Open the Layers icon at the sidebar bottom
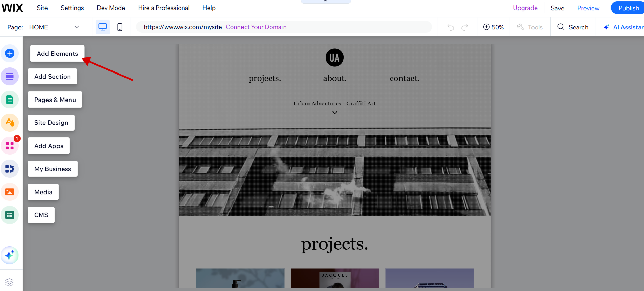 pos(10,282)
